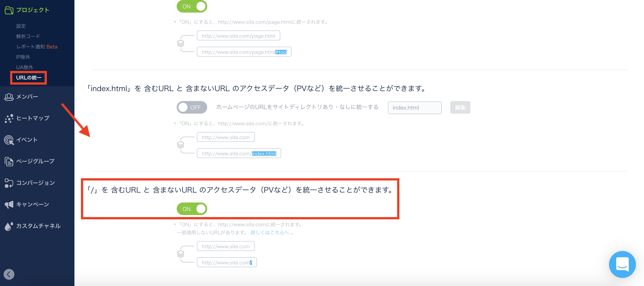Screen dimensions: 644x286
Task: Select the メンバー (members) icon
Action: (9, 97)
